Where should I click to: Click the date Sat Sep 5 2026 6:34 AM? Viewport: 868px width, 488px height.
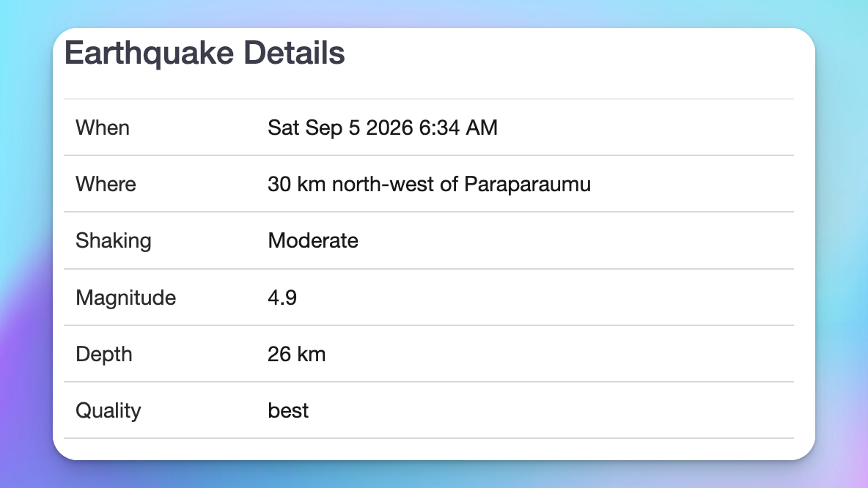tap(383, 127)
